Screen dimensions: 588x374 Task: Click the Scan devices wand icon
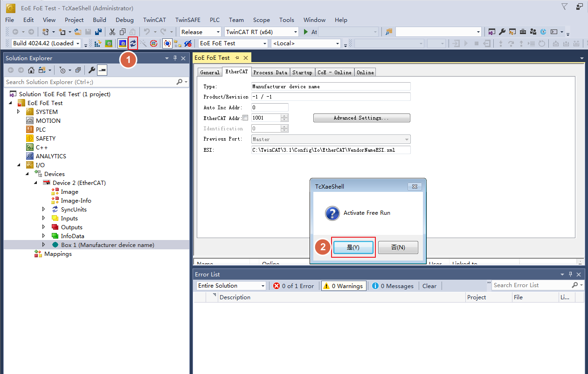click(143, 43)
